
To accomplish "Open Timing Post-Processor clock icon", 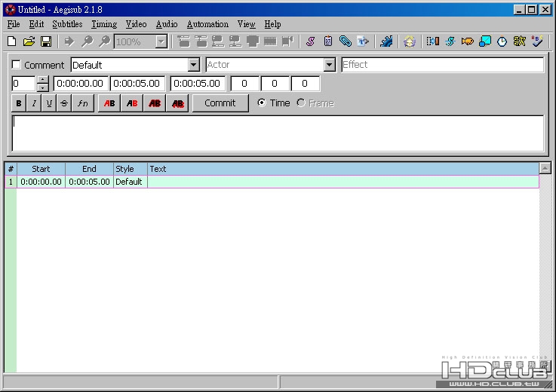I will [502, 41].
